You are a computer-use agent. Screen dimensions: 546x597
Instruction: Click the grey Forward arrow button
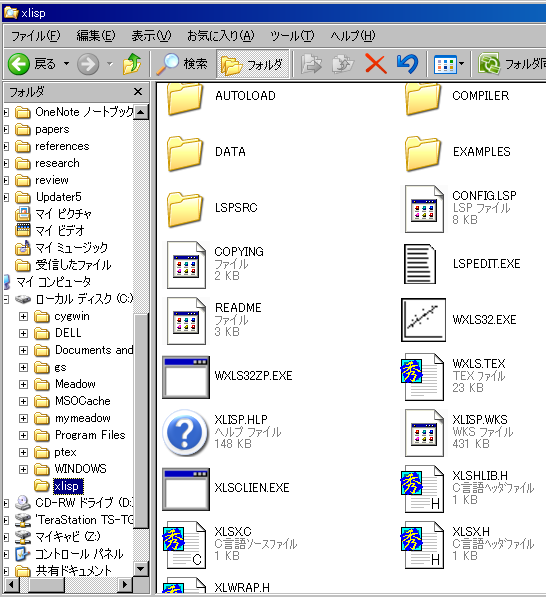tap(88, 64)
